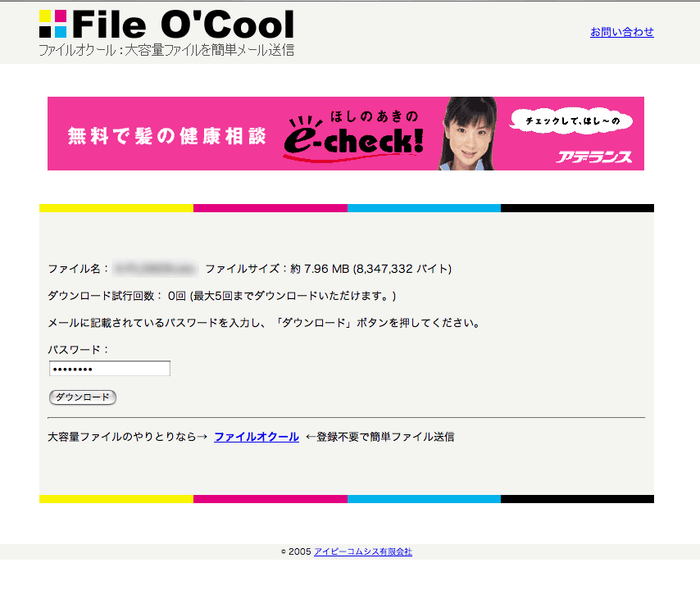Click the アデランス brand logo in the banner
Image resolution: width=700 pixels, height=590 pixels.
(593, 157)
